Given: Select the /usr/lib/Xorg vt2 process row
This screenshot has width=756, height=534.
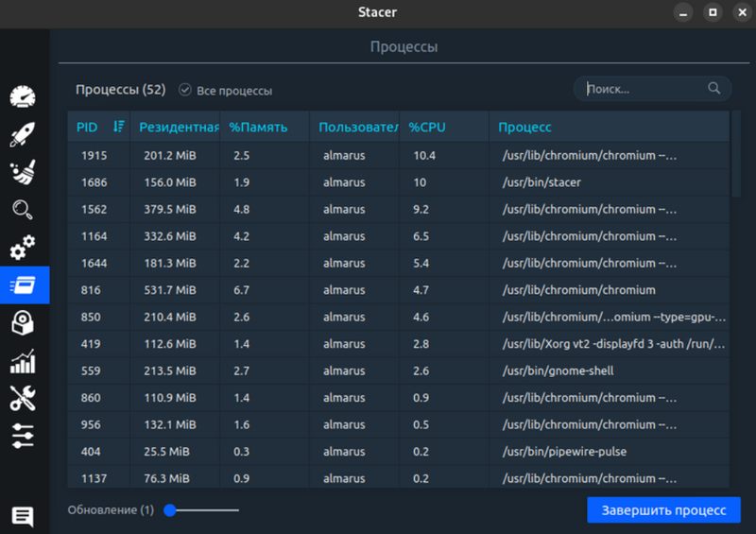Looking at the screenshot, I should click(398, 344).
